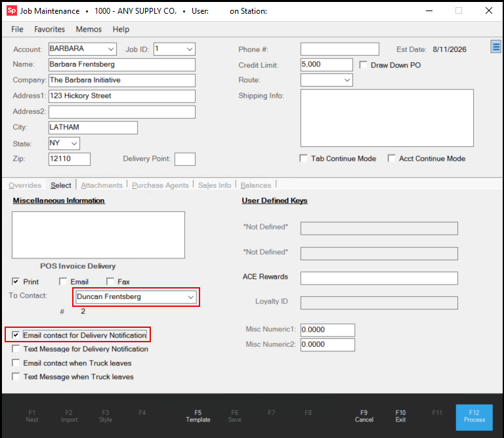Open the blue hamburger menu icon
The height and width of the screenshot is (438, 504).
coord(496,47)
